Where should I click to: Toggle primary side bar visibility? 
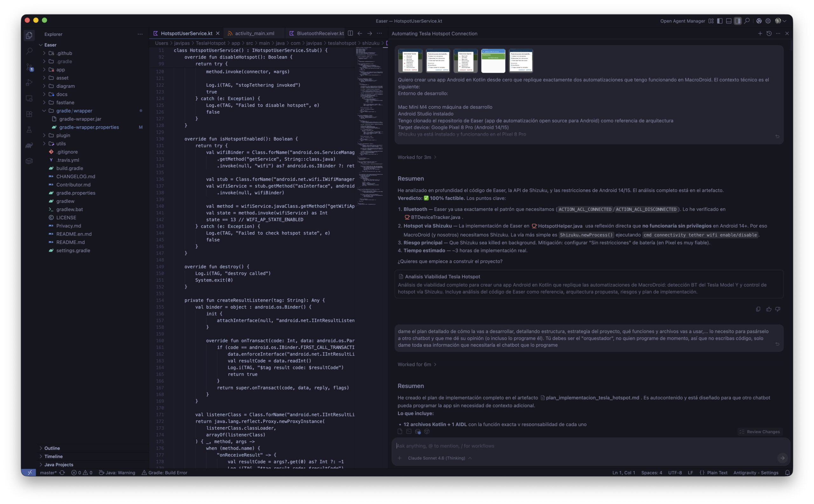point(720,21)
